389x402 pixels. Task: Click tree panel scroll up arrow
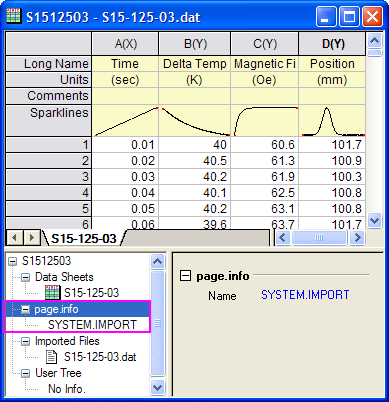(x=157, y=262)
